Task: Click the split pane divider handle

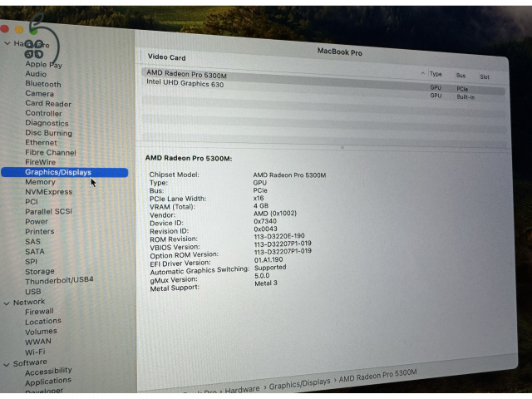Action: click(x=342, y=147)
